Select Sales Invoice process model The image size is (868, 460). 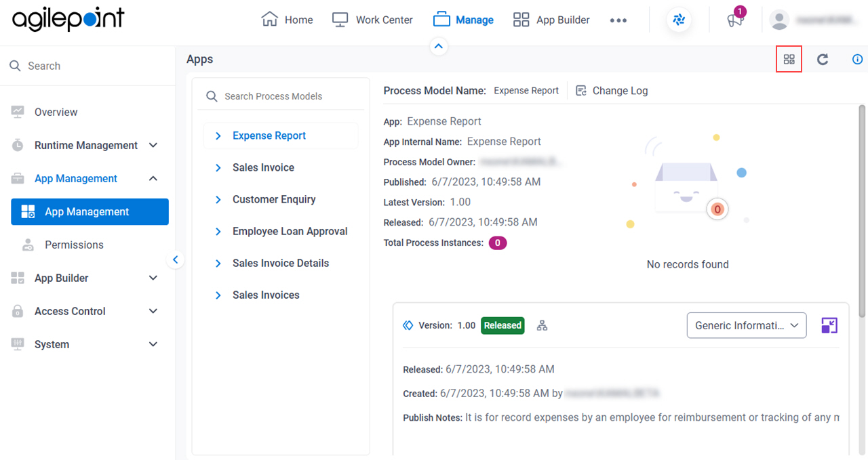[263, 167]
